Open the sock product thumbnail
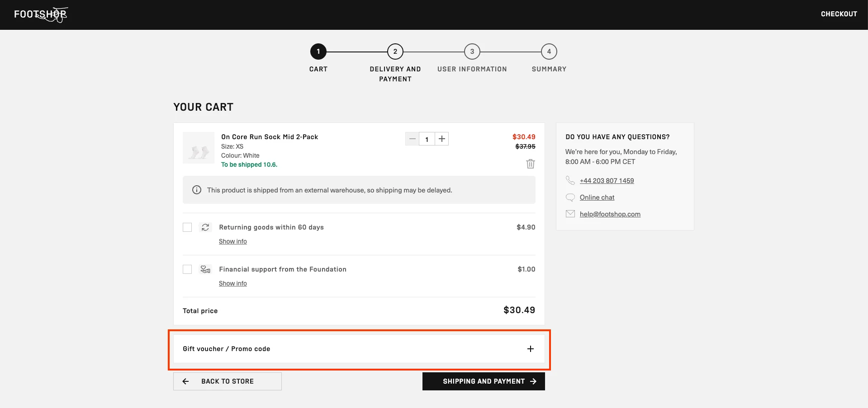 (199, 148)
